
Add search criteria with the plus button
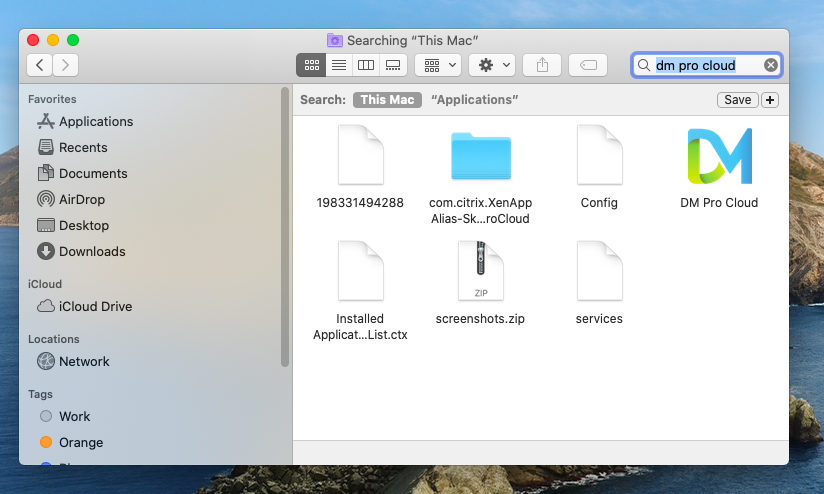click(770, 100)
